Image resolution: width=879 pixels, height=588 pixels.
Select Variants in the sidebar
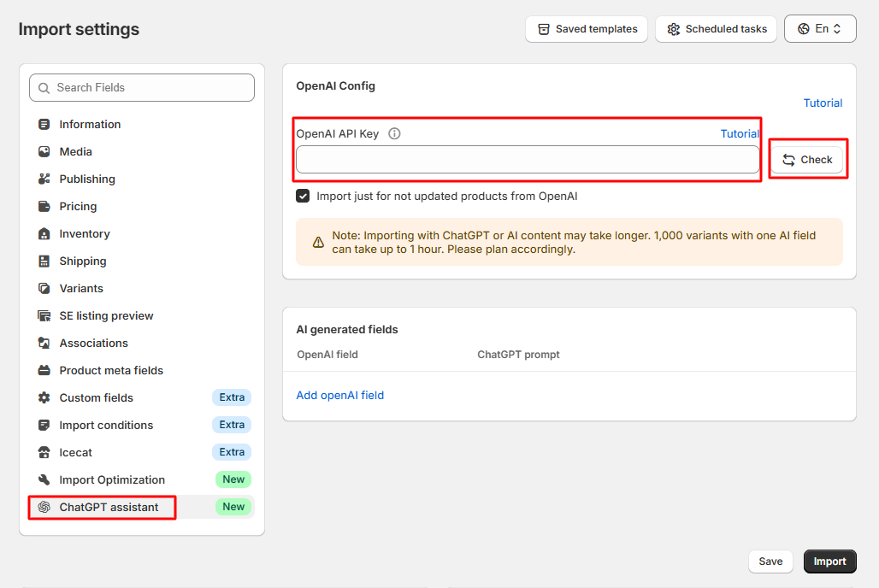click(142, 289)
